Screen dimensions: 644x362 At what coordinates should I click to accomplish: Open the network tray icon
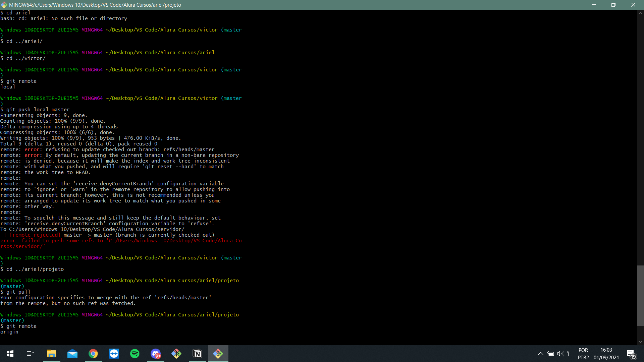coord(571,354)
